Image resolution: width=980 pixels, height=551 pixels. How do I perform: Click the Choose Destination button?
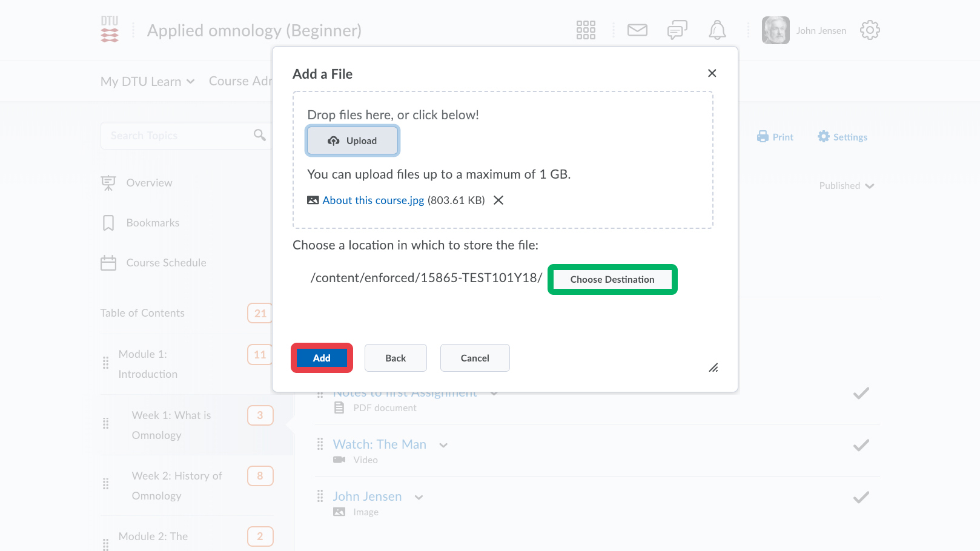612,279
